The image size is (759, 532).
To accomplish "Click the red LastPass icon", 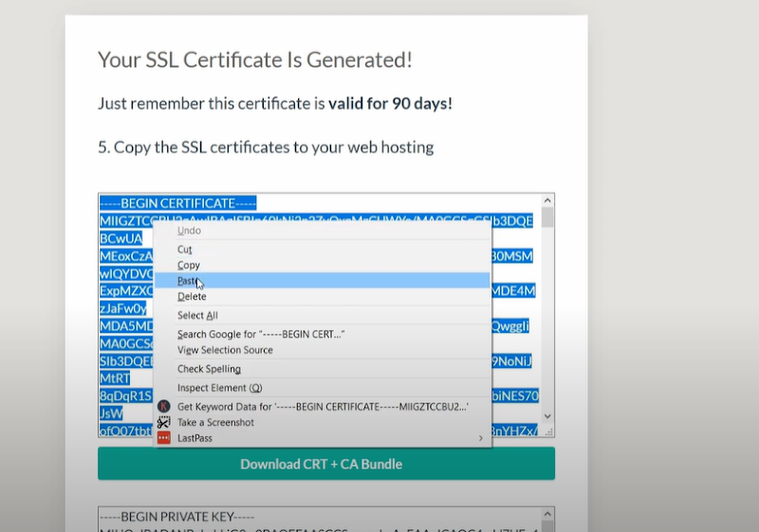I will (164, 438).
